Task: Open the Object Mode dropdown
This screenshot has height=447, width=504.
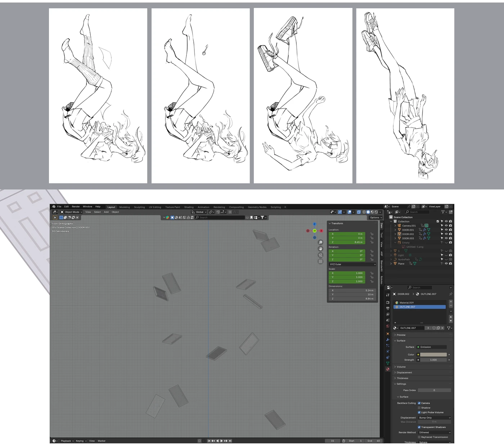Action: [x=71, y=212]
